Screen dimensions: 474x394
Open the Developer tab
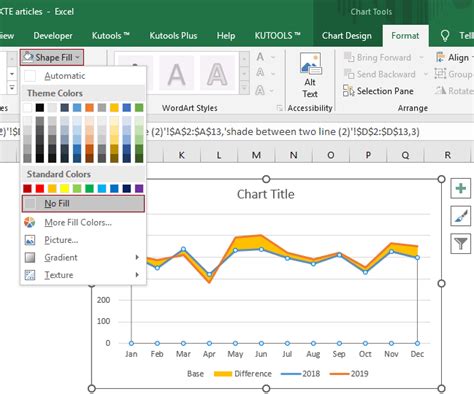coord(53,36)
